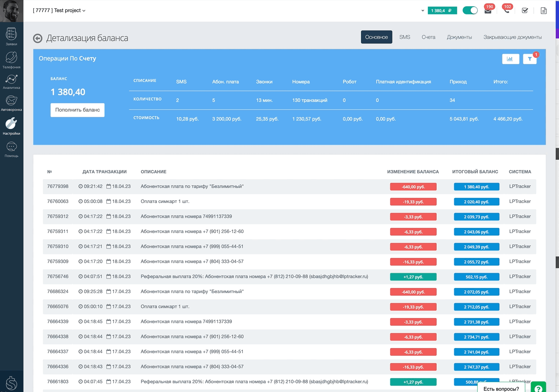The width and height of the screenshot is (559, 392).
Task: Switch to the Основное tab
Action: coord(377,37)
